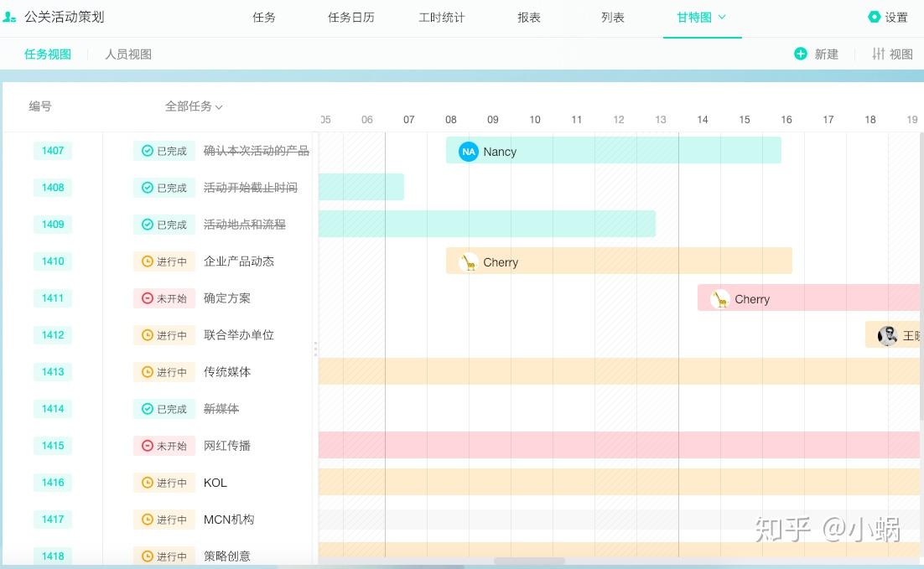Open task 1410 via its numbered link
This screenshot has width=924, height=569.
coord(53,261)
